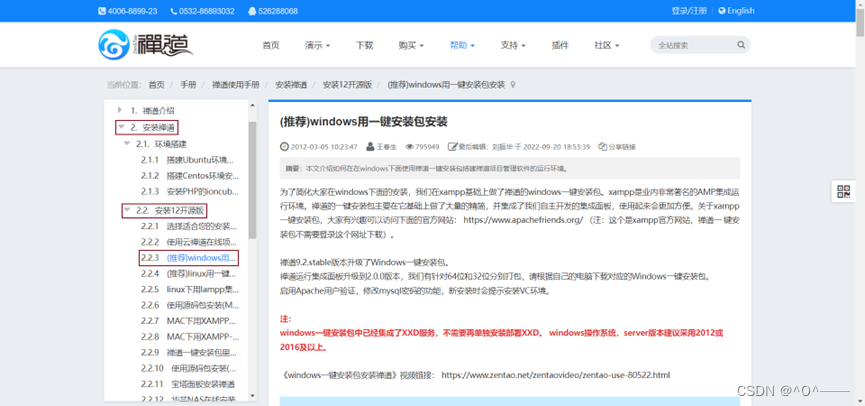865x406 pixels.
Task: Click breadcrumb 手册 link
Action: click(x=188, y=85)
